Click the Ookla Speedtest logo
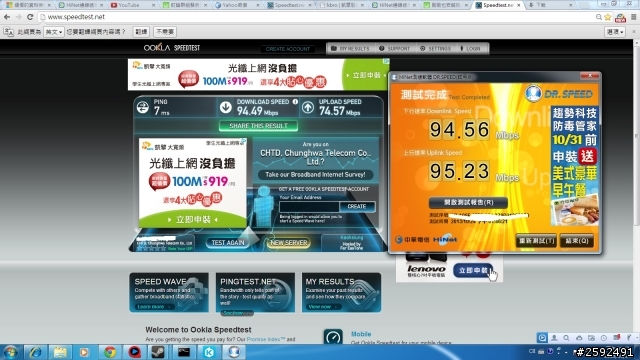Screen dimensions: 640x360 tap(172, 48)
